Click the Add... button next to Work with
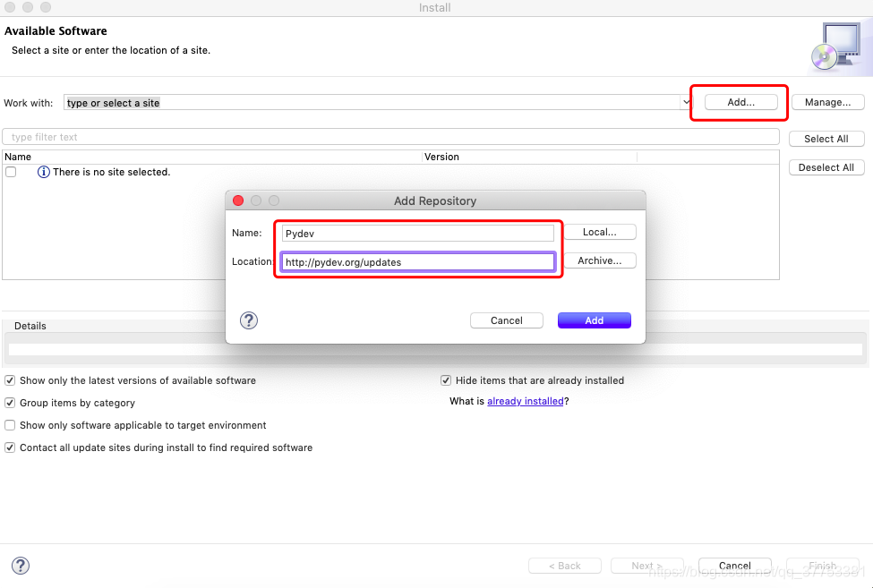Screen dimensions: 873x588 click(x=741, y=102)
